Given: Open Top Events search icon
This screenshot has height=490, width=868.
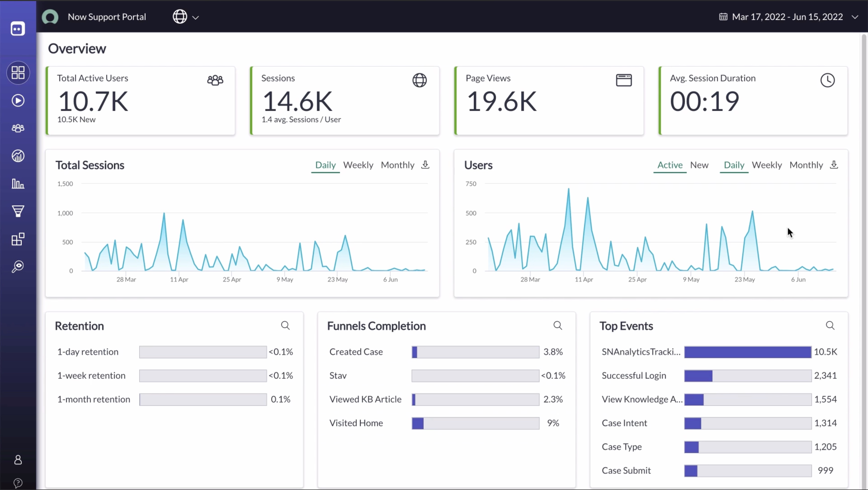Looking at the screenshot, I should (x=830, y=325).
